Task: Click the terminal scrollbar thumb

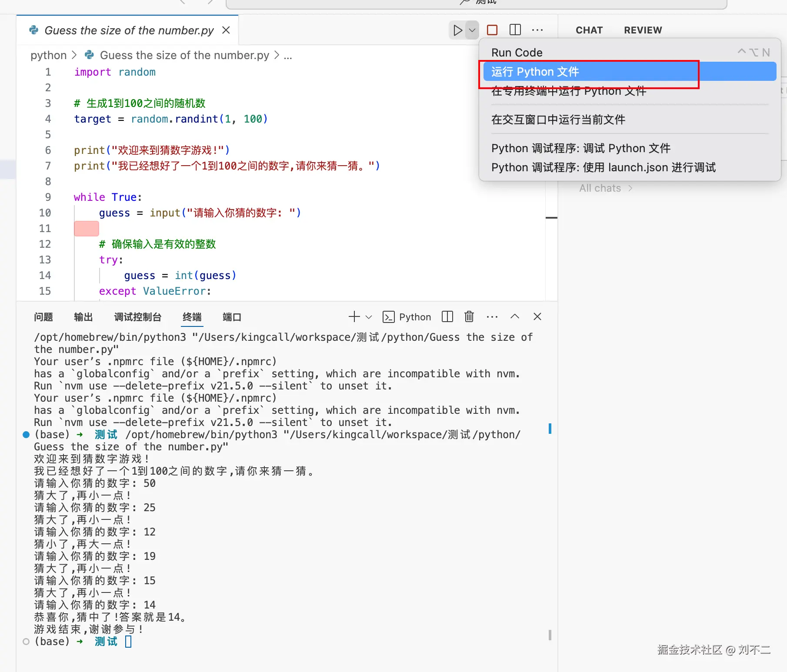Action: [x=550, y=635]
